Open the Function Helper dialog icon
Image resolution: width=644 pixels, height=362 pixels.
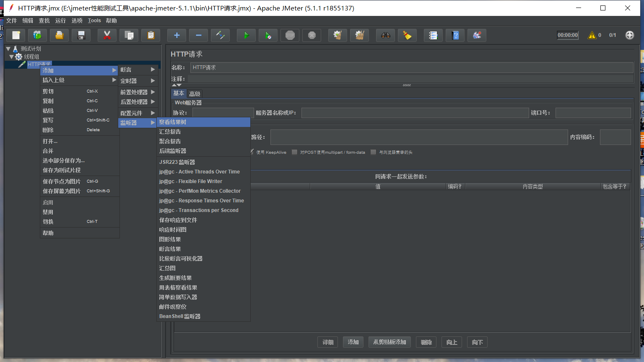[x=434, y=36]
